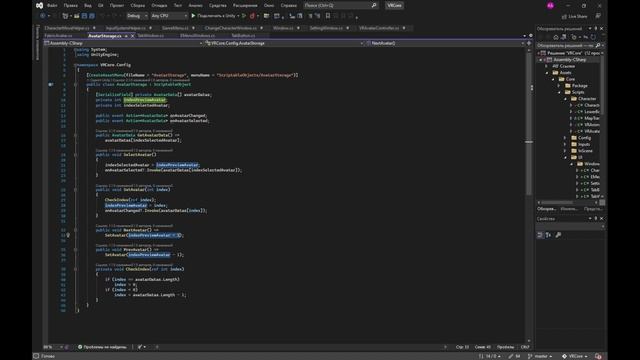Switch to EMenuWindows.cs tab
Image resolution: width=640 pixels, height=360 pixels.
197,36
